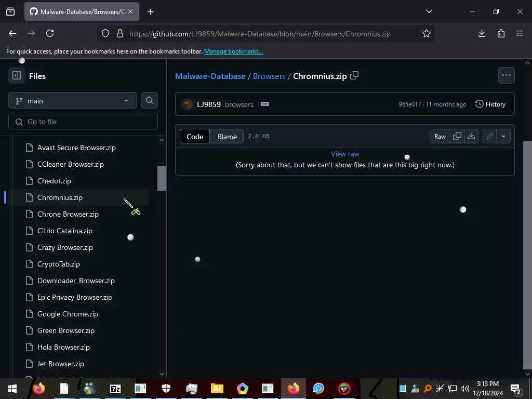Open the Firefox extensions menu
The height and width of the screenshot is (399, 532).
pyautogui.click(x=501, y=33)
